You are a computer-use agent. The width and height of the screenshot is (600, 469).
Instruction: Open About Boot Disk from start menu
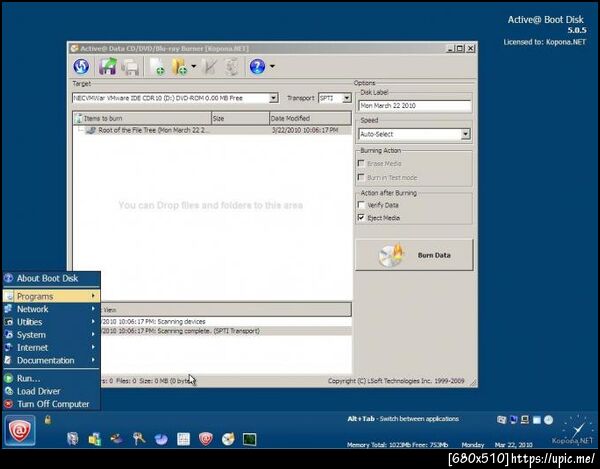(x=51, y=278)
